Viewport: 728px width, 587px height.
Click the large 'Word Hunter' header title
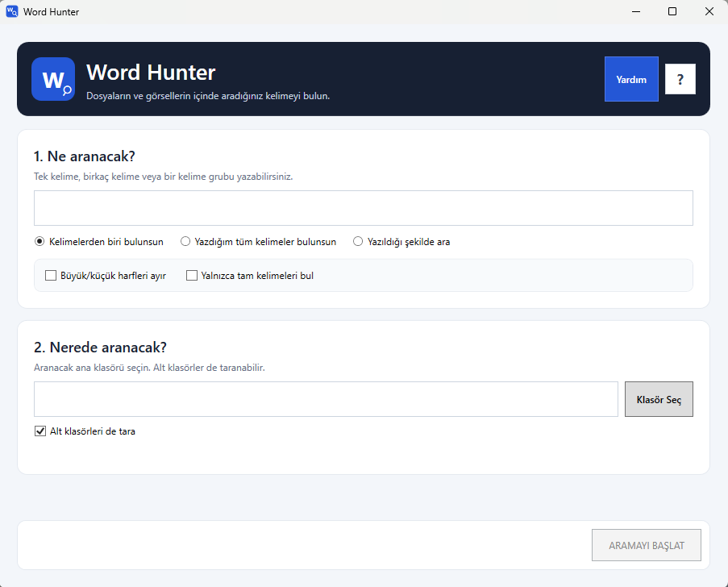click(x=151, y=73)
